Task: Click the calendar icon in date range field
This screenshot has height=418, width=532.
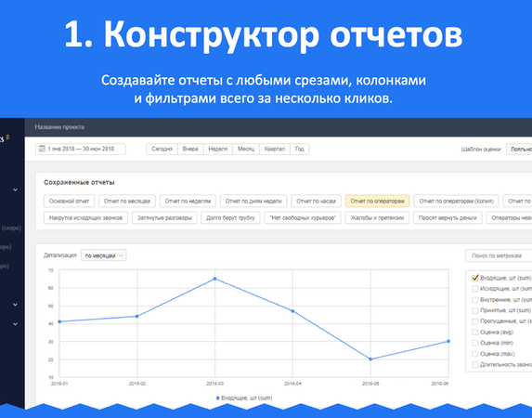Action: [x=42, y=149]
